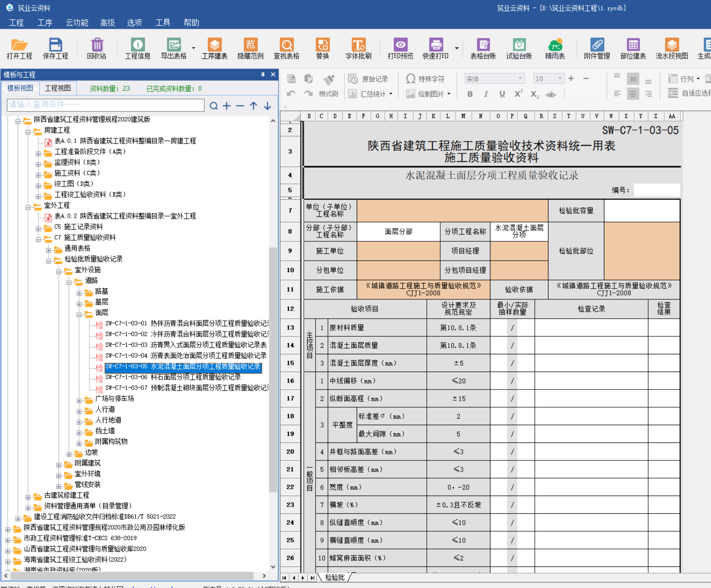Toggle subscript X₂ formatting
This screenshot has height=588, width=711.
click(x=534, y=94)
